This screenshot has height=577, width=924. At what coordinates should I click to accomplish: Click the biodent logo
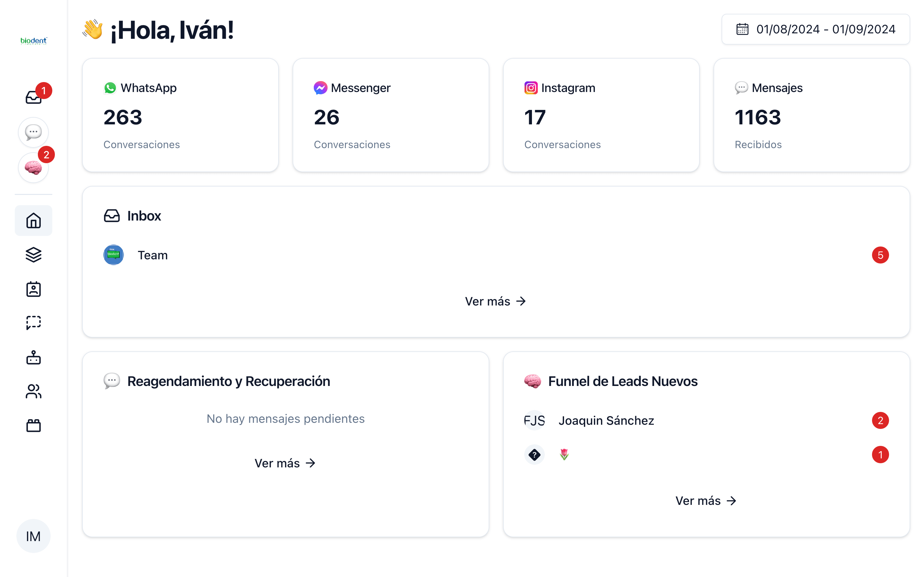34,41
